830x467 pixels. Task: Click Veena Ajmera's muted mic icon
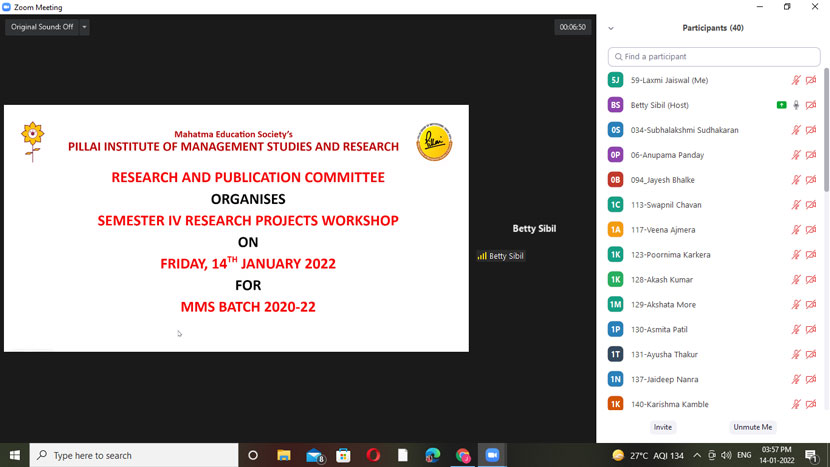tap(796, 229)
